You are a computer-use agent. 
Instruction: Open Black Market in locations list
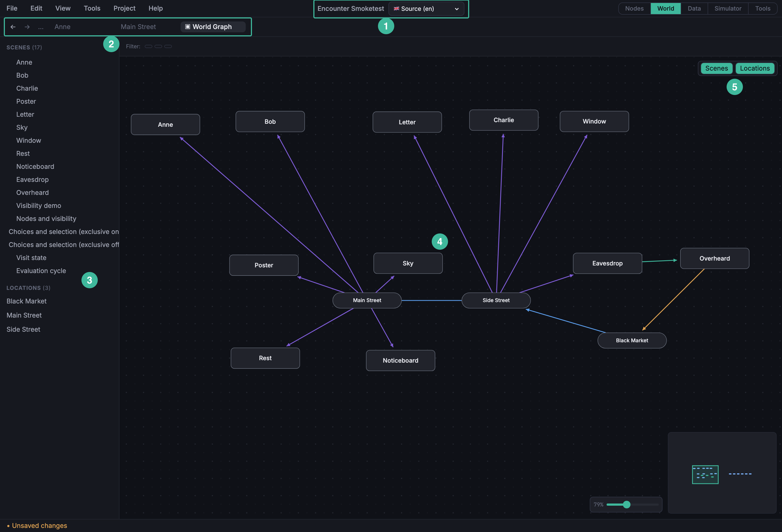tap(27, 301)
